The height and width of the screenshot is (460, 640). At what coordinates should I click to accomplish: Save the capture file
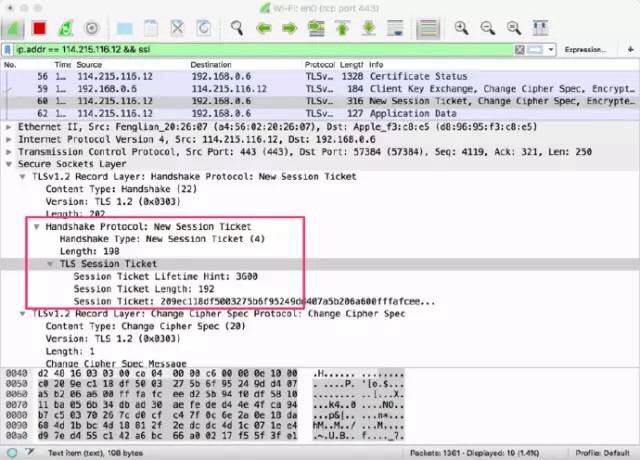(151, 28)
